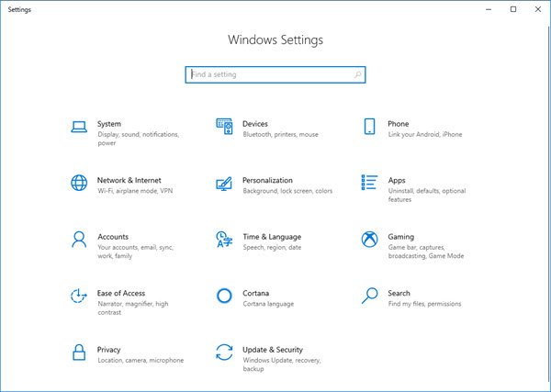This screenshot has height=392, width=551.
Task: Click the Gaming Xbox icon
Action: pos(369,239)
